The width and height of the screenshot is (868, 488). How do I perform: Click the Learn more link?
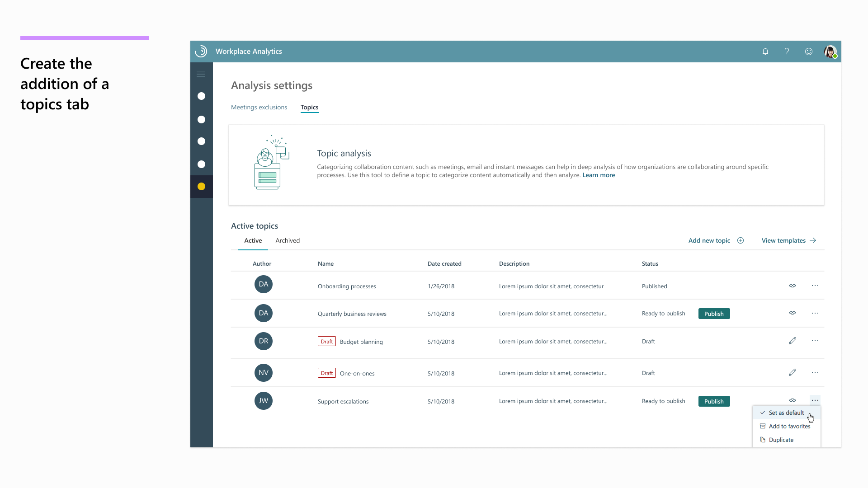pos(599,175)
